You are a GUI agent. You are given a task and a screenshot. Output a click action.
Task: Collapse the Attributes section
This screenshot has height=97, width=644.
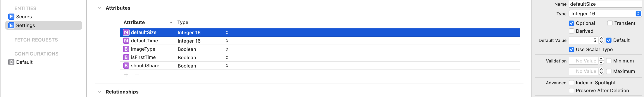coord(100,8)
